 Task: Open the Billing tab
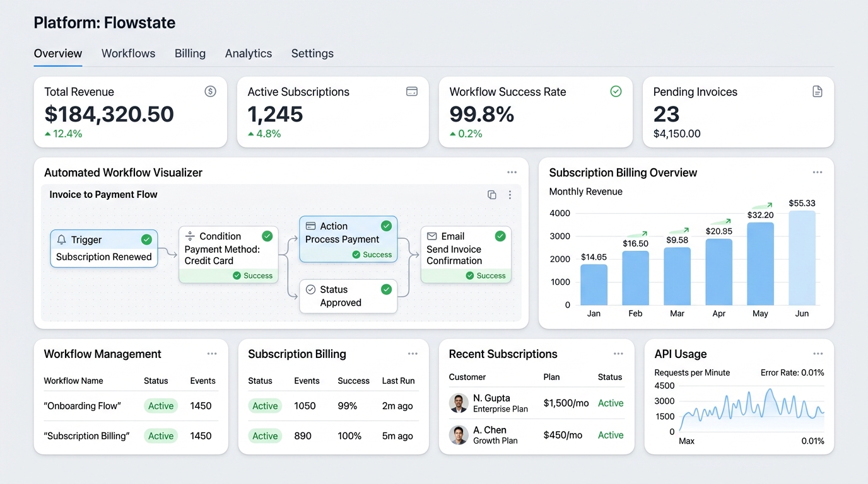click(190, 54)
